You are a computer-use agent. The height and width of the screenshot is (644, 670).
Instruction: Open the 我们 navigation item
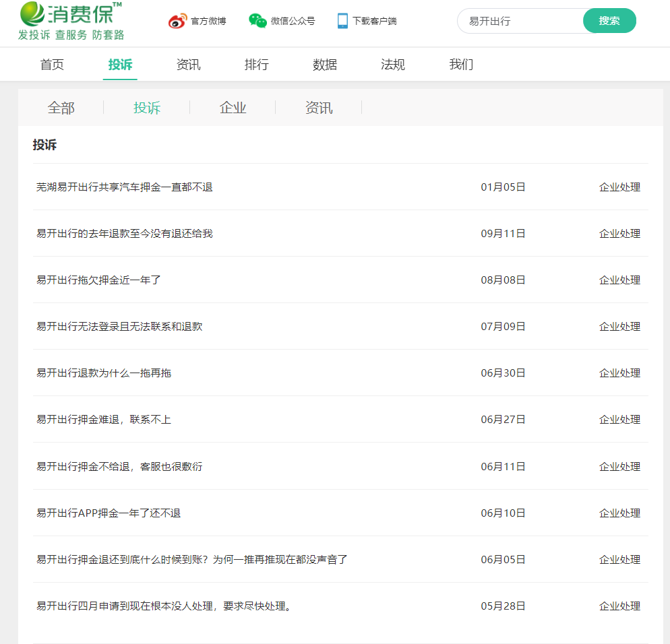tap(461, 65)
